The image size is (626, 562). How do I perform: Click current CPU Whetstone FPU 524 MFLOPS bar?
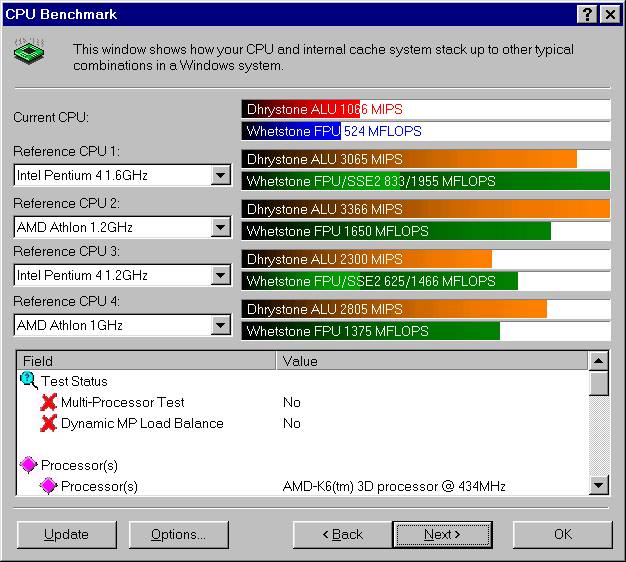click(426, 131)
